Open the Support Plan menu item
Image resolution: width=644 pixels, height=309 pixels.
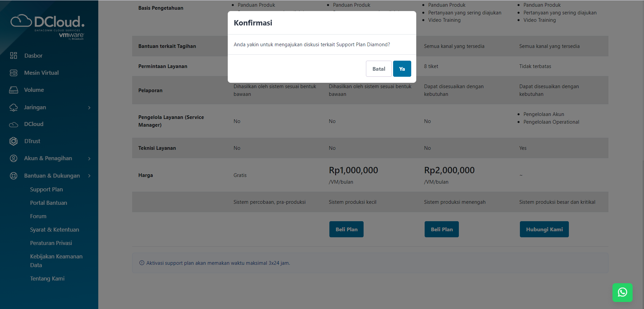point(46,189)
